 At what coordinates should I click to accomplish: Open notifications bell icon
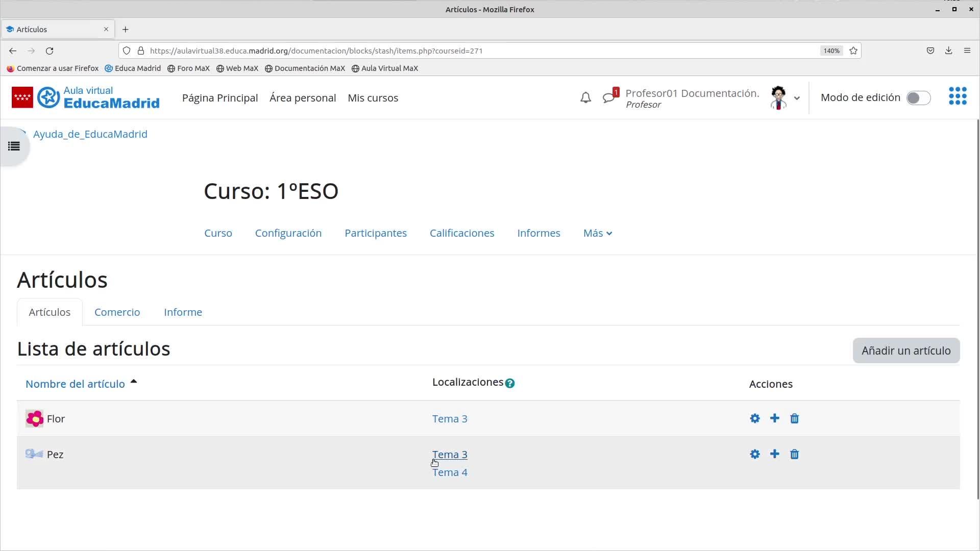pos(585,97)
